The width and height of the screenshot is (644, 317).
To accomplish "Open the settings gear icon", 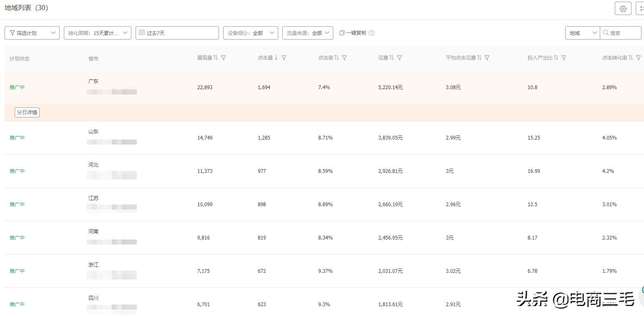I will click(x=623, y=9).
